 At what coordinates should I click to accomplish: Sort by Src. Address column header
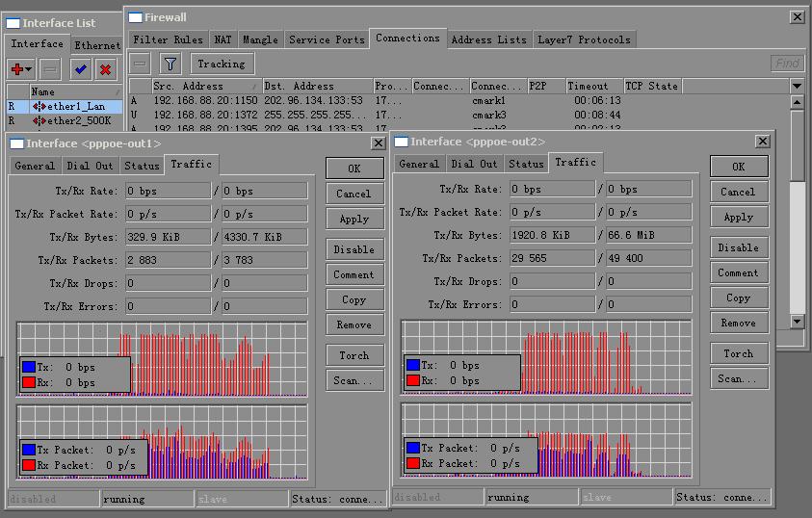[x=206, y=86]
